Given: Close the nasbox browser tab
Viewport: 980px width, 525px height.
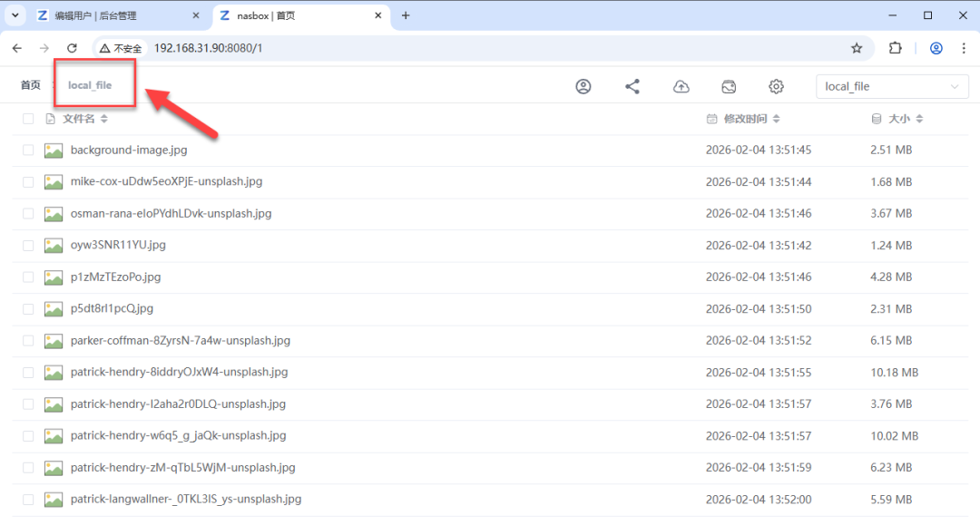Looking at the screenshot, I should (x=378, y=15).
